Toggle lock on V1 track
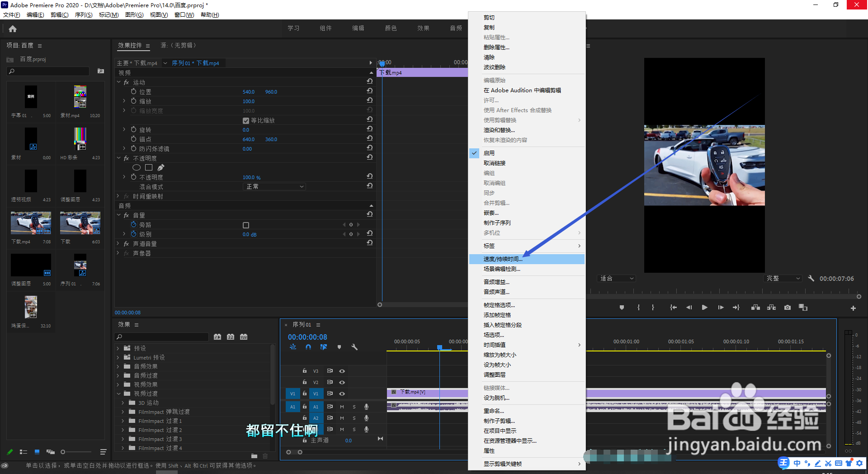Image resolution: width=868 pixels, height=474 pixels. pos(305,393)
